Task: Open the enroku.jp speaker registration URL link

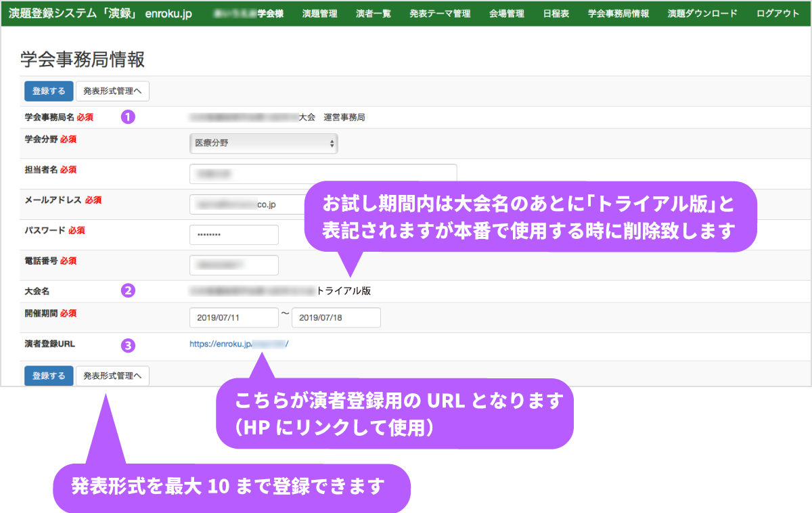Action: click(x=240, y=344)
